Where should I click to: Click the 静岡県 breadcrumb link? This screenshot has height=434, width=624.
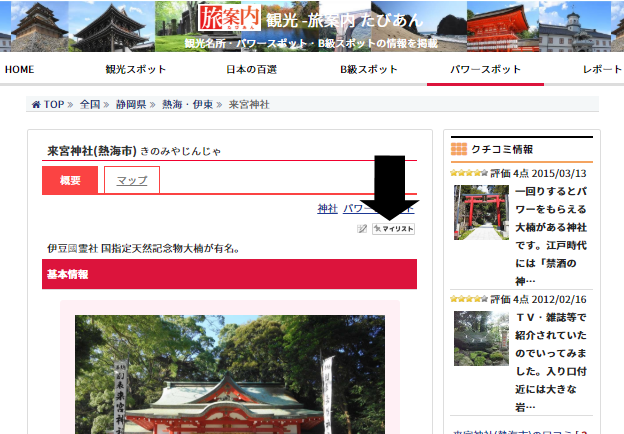click(131, 104)
